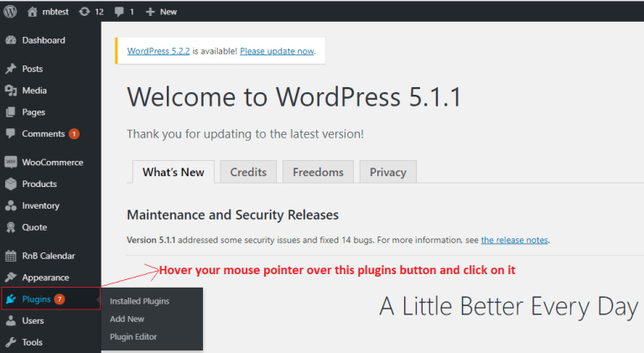Click the Tools wrench icon
Viewport: 644px width, 353px height.
tap(11, 342)
